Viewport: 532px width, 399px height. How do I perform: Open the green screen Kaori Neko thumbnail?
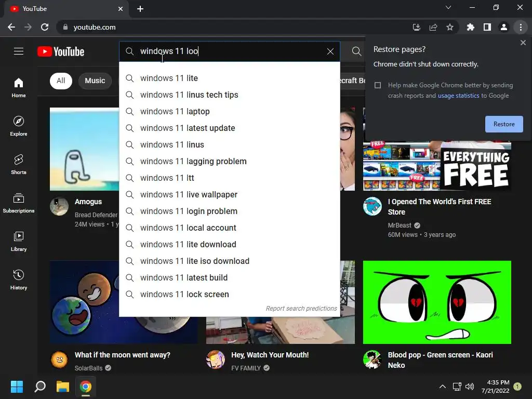(x=437, y=302)
